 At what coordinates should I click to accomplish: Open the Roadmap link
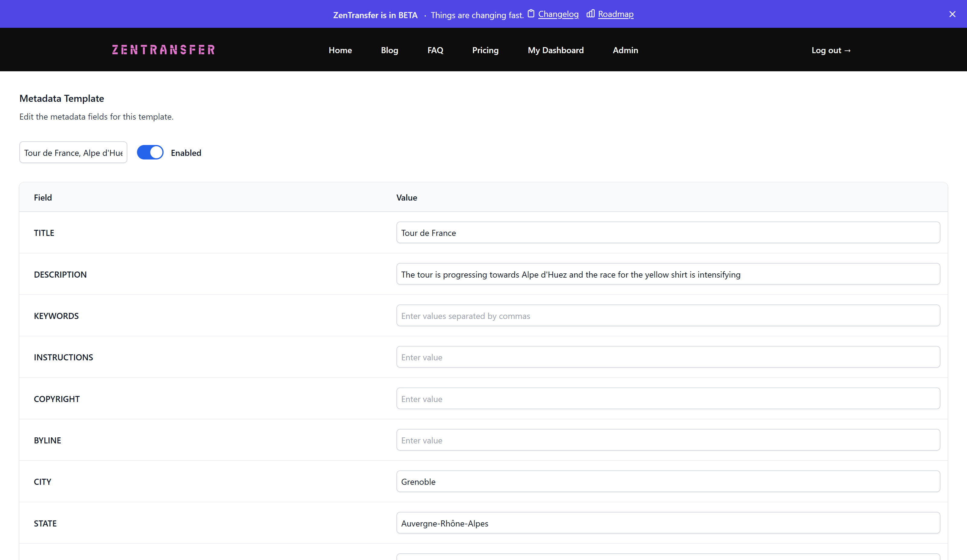click(616, 14)
